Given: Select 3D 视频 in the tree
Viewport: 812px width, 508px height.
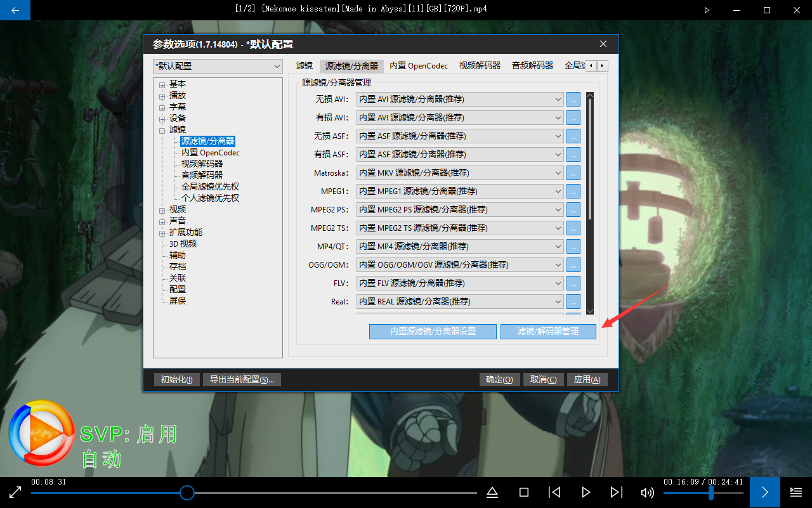Looking at the screenshot, I should tap(183, 244).
